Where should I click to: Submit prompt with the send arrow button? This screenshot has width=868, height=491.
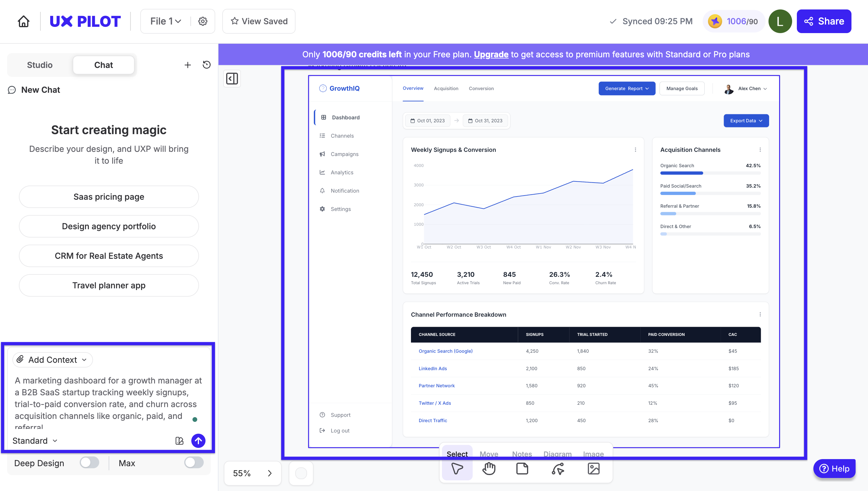[x=198, y=440]
